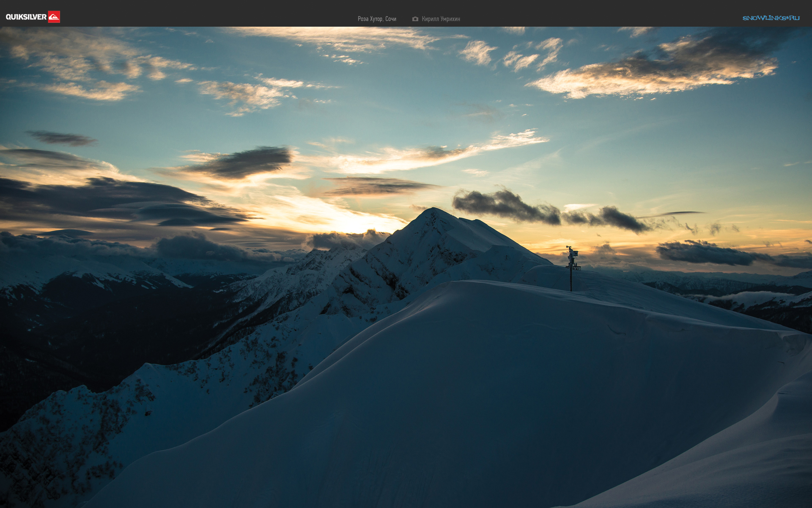This screenshot has width=812, height=508.
Task: Click photographer name 'Кирилл Умрихин'
Action: tap(441, 19)
